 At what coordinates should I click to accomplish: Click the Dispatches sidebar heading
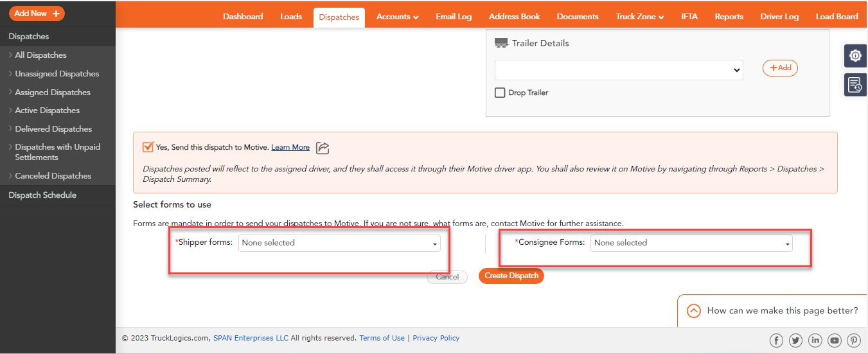tap(29, 37)
